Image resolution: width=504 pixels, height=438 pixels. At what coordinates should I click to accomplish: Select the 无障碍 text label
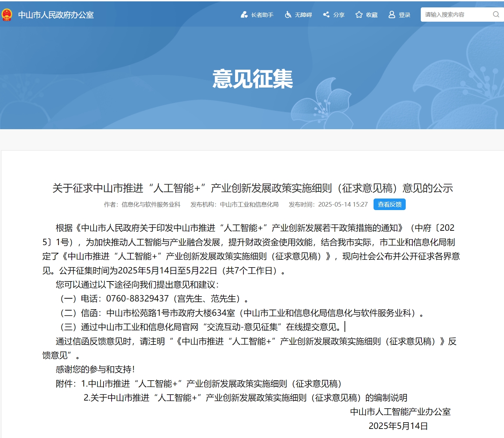coord(303,15)
